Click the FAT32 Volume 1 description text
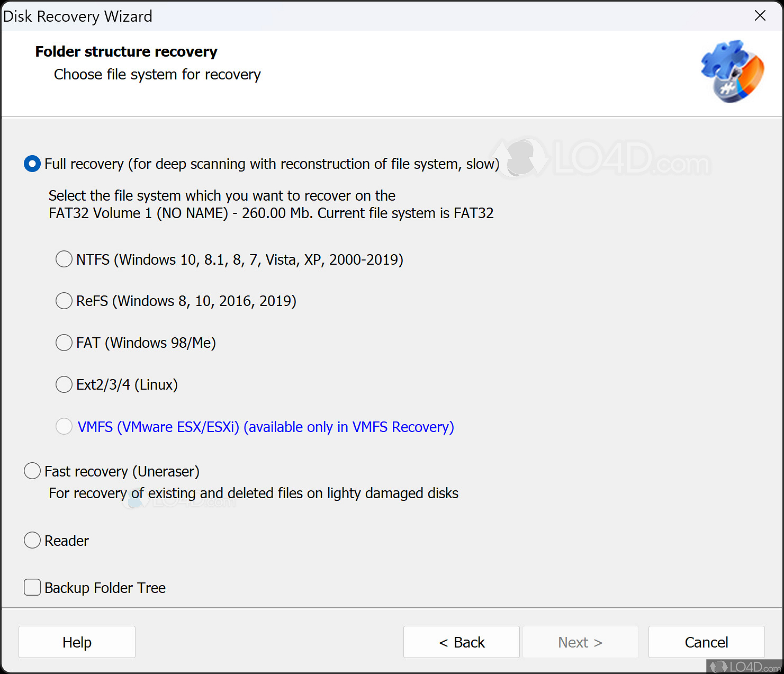 click(271, 213)
